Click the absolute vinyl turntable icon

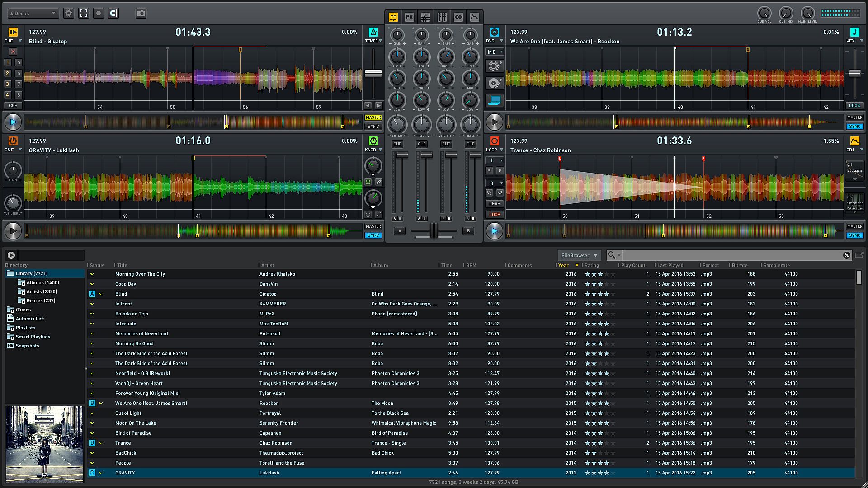pyautogui.click(x=494, y=66)
